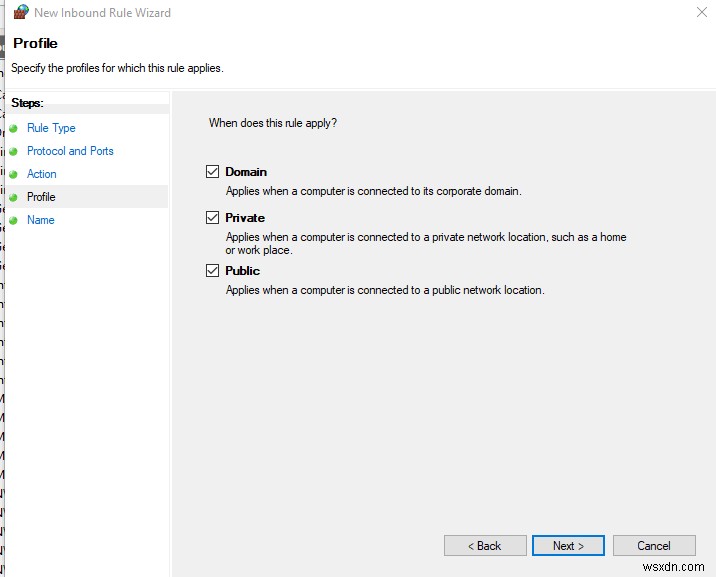Uncheck the Domain profile checkbox
The height and width of the screenshot is (577, 716).
[212, 172]
